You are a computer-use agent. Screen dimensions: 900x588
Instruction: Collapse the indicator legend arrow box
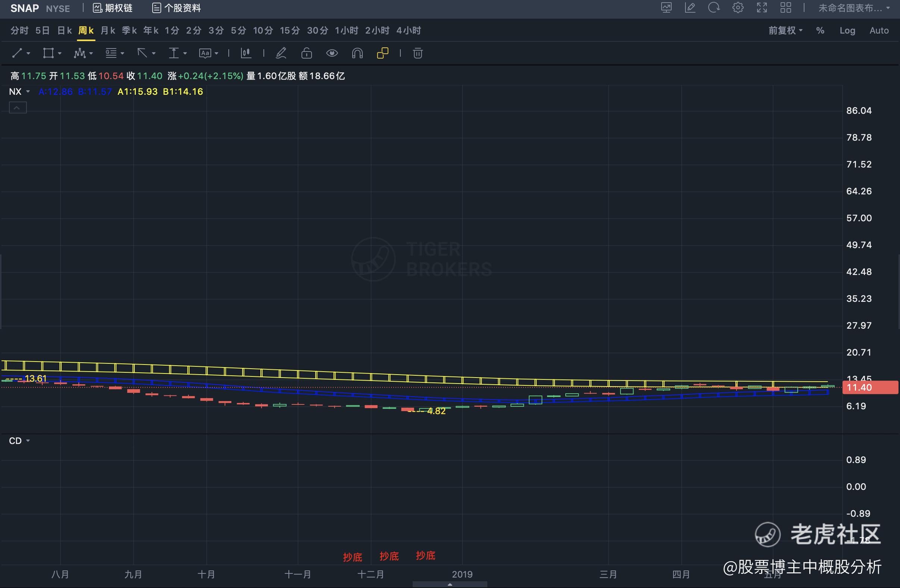[18, 108]
